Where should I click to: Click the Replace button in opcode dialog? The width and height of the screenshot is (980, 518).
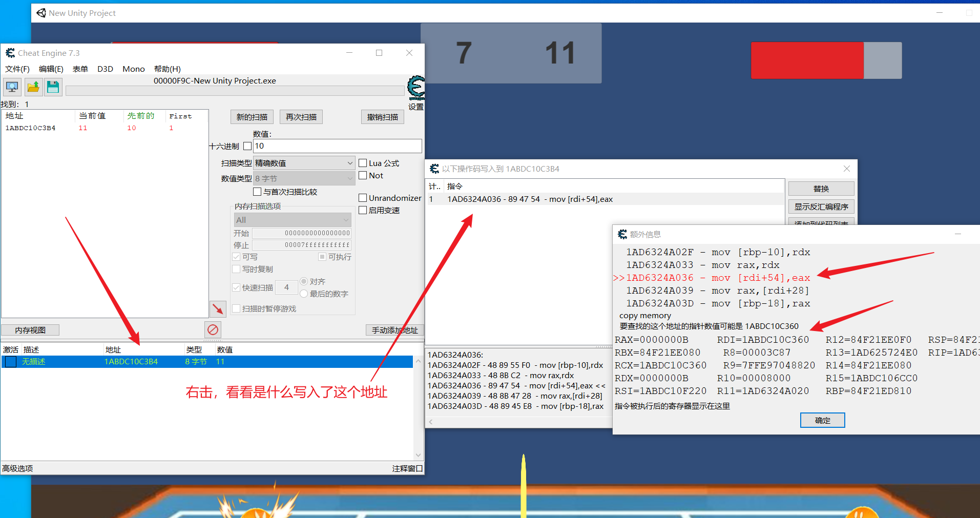(x=821, y=189)
